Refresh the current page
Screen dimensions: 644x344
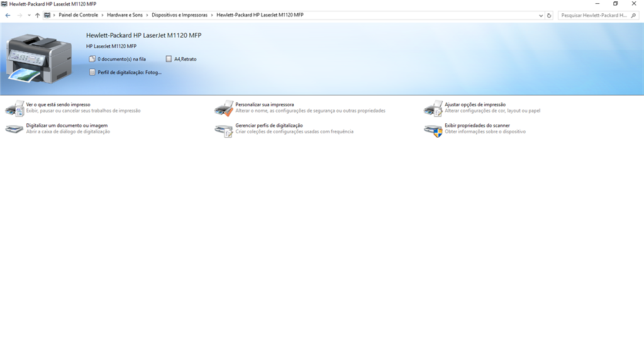549,16
